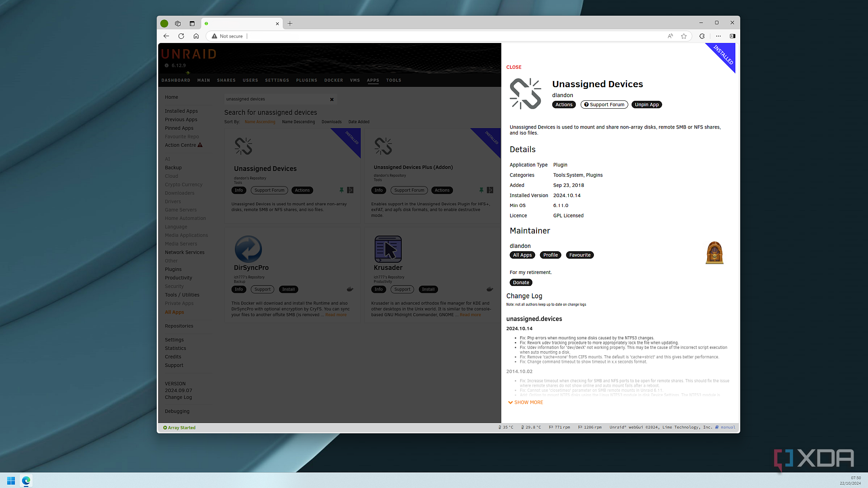Open the Shares tab
This screenshot has width=868, height=488.
coord(226,80)
